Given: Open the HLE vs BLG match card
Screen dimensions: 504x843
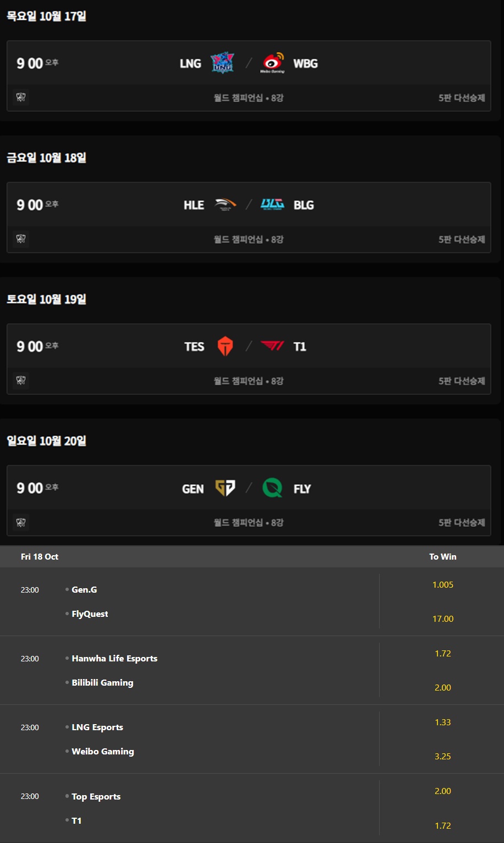Looking at the screenshot, I should 249,217.
